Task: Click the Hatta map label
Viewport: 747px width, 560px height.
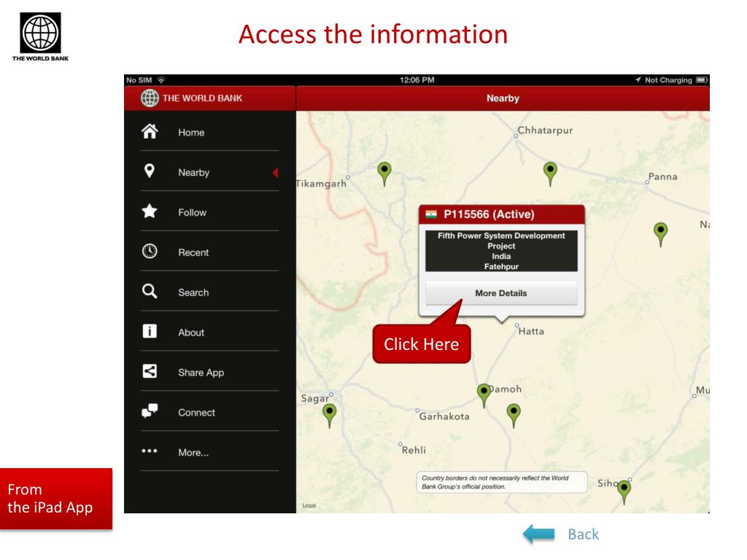Action: point(531,331)
